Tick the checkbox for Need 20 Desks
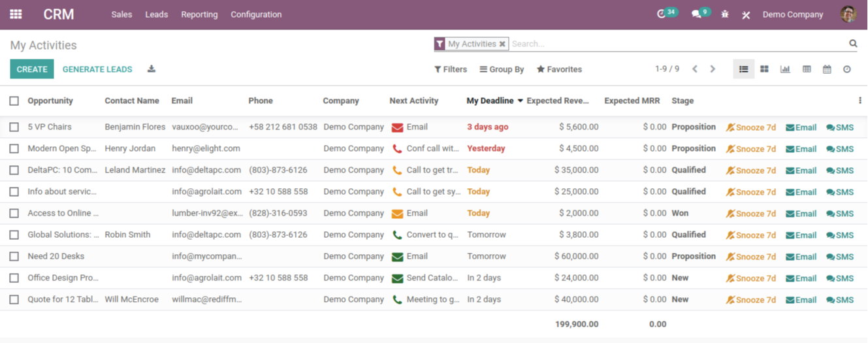Image resolution: width=868 pixels, height=343 pixels. click(x=14, y=257)
